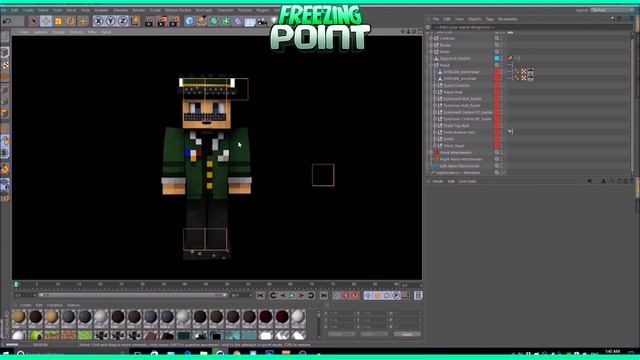
Task: Open the Tags menu in Object Manager
Action: pos(489,19)
